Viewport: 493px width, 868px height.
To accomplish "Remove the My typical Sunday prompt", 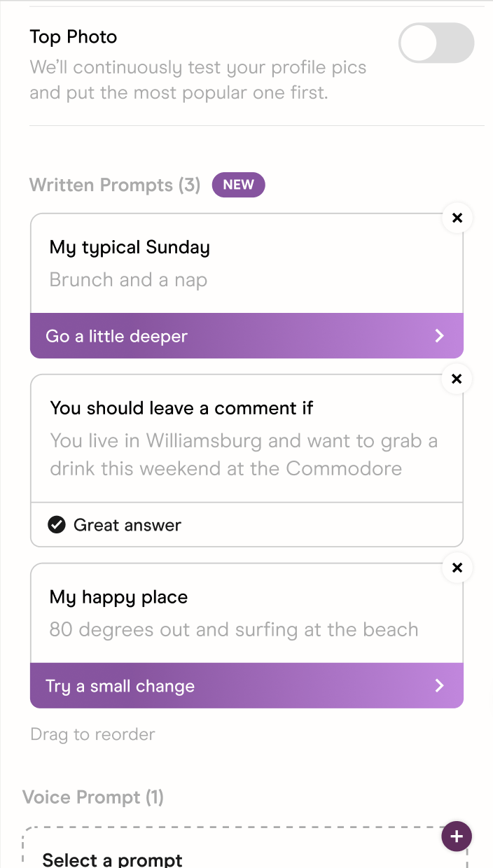I will point(457,218).
